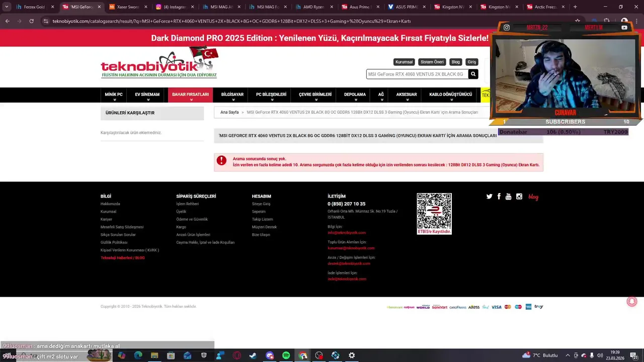The width and height of the screenshot is (644, 362).
Task: Expand the BİLGİSAYAR menu
Action: click(x=232, y=95)
